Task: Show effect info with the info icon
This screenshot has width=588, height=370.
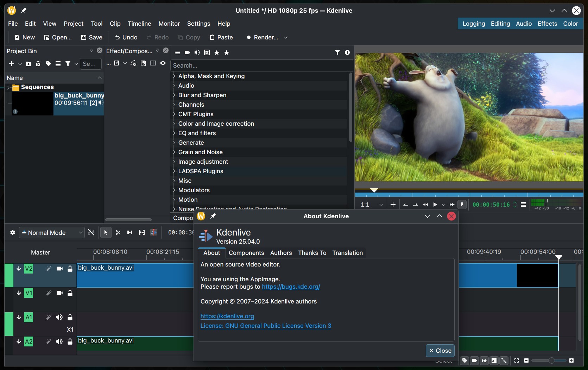Action: tap(347, 52)
